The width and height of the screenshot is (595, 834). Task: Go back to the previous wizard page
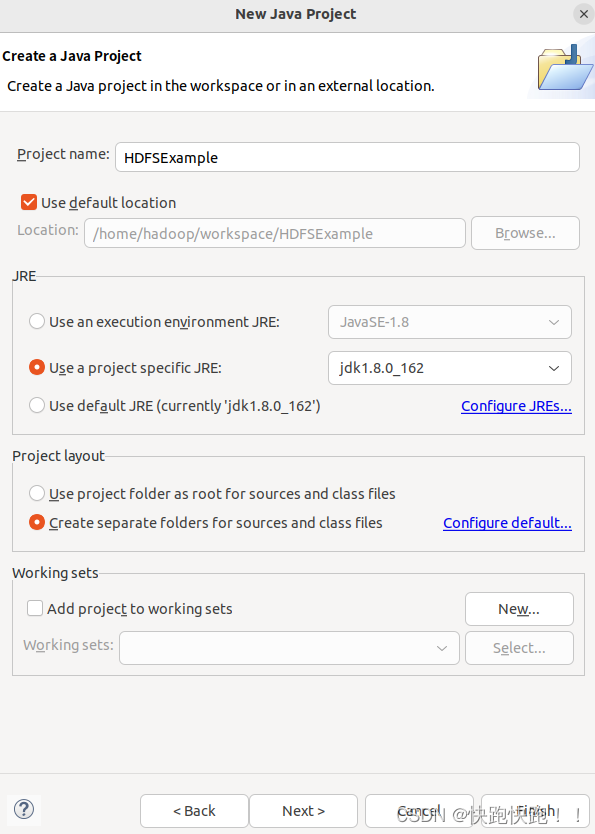(194, 810)
